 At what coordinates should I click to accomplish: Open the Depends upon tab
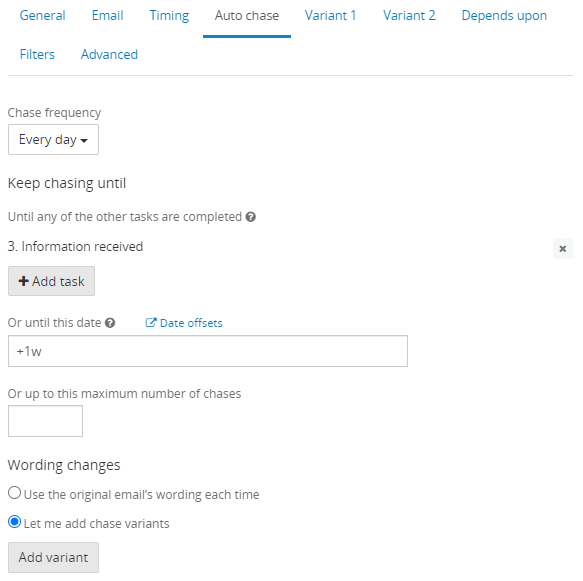tap(504, 16)
